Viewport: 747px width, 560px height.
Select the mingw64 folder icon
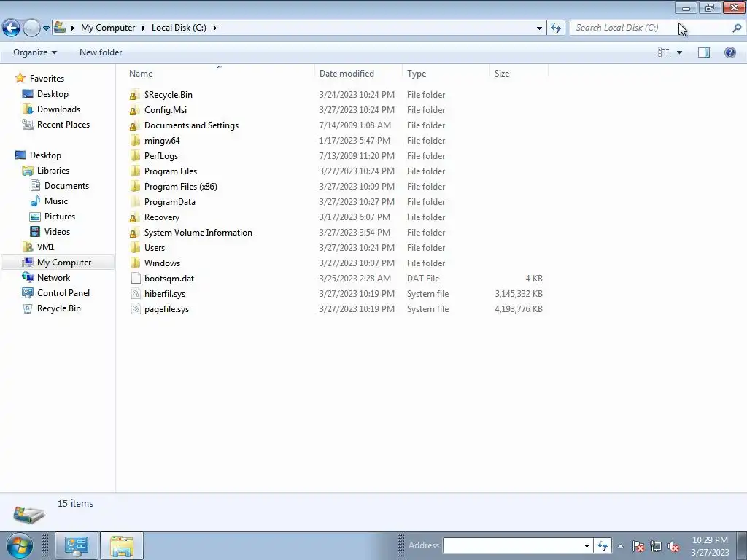135,141
